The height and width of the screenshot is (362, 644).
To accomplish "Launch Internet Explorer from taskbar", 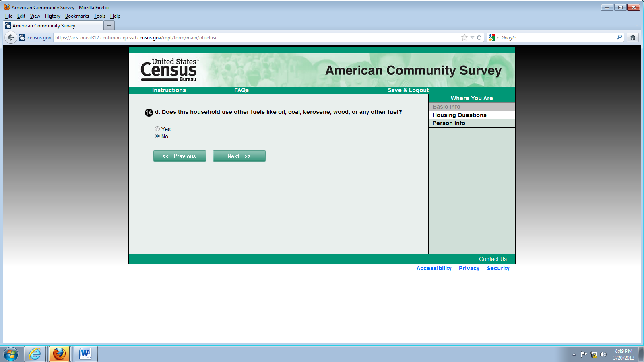I will 35,354.
